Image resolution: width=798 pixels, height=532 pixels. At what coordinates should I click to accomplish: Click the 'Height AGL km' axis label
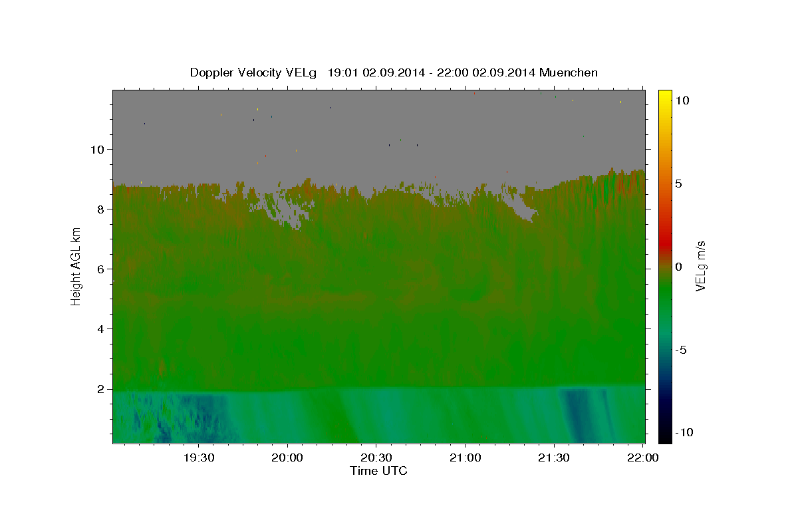(x=76, y=266)
